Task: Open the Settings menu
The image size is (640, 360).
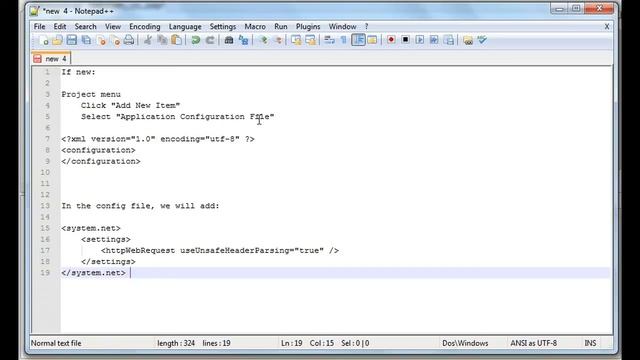Action: tap(222, 27)
